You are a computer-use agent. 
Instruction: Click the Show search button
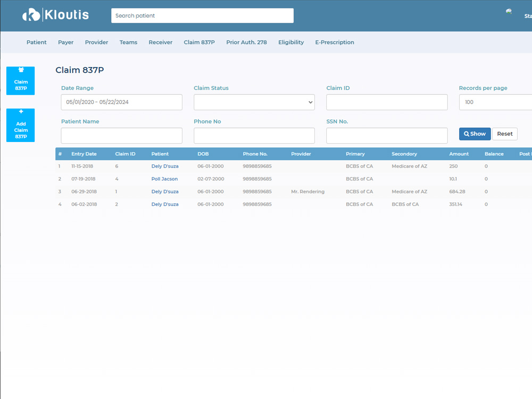tap(475, 134)
